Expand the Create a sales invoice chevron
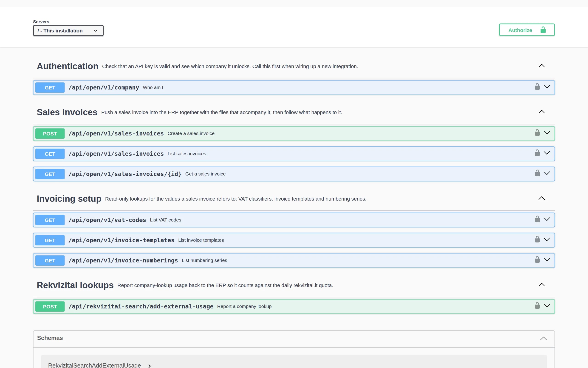The height and width of the screenshot is (368, 588). [x=547, y=133]
